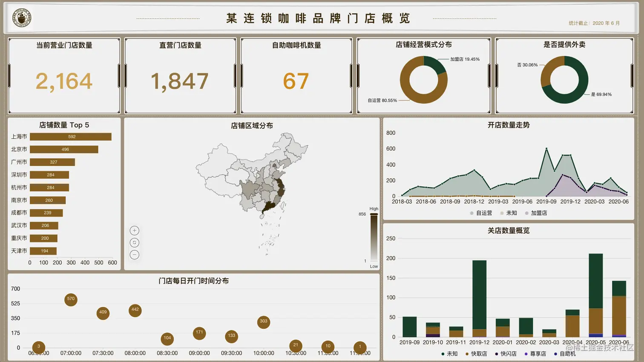
Task: Zoom out on the China map
Action: pos(134,254)
